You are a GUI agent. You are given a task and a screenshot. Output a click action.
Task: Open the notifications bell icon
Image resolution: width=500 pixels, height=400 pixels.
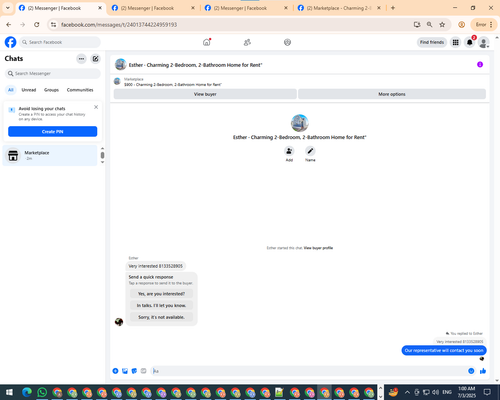point(470,42)
